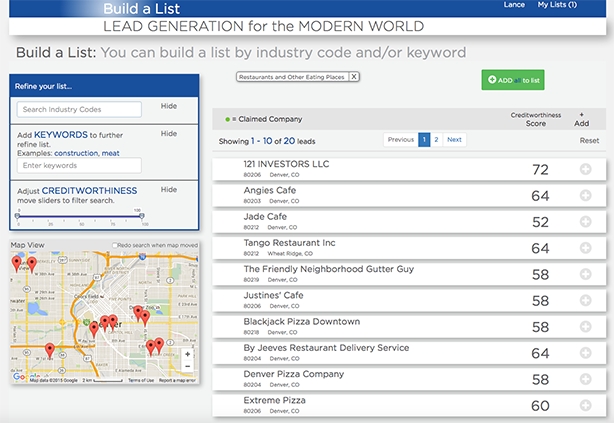Screen dimensions: 614x423
Task: Add Blackjack Pizza Downtown plus icon
Action: [x=585, y=327]
